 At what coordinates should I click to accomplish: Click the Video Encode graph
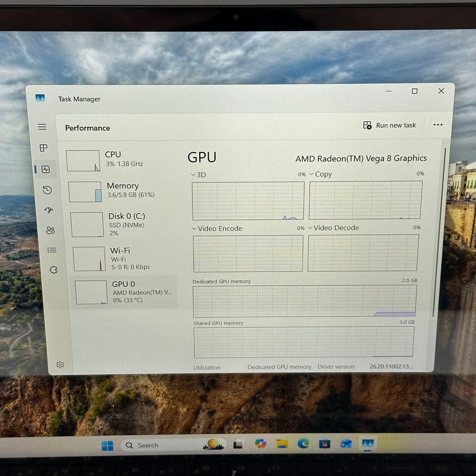[x=248, y=253]
